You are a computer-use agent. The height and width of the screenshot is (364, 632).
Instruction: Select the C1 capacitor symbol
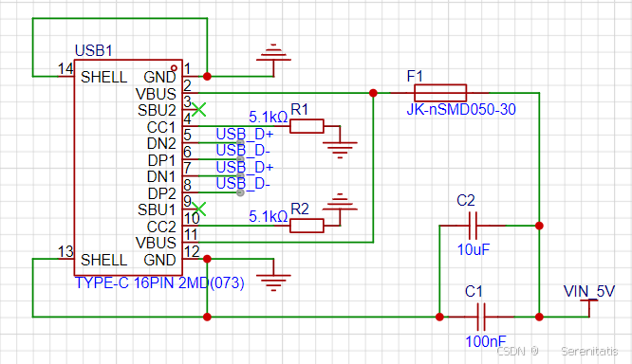coord(481,317)
